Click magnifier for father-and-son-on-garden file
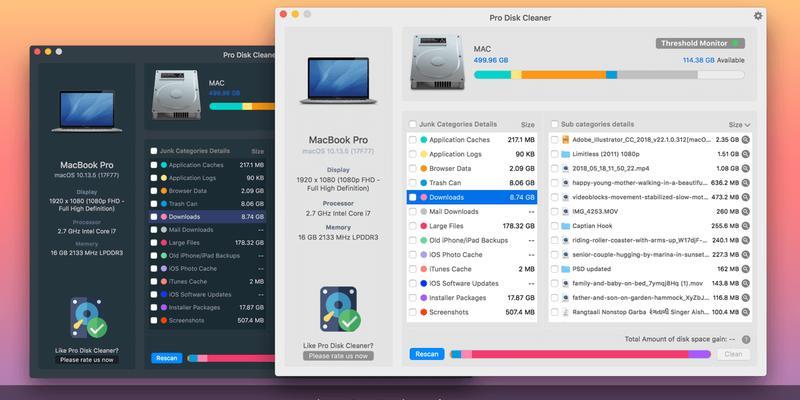Image resolution: width=800 pixels, height=400 pixels. [x=745, y=297]
